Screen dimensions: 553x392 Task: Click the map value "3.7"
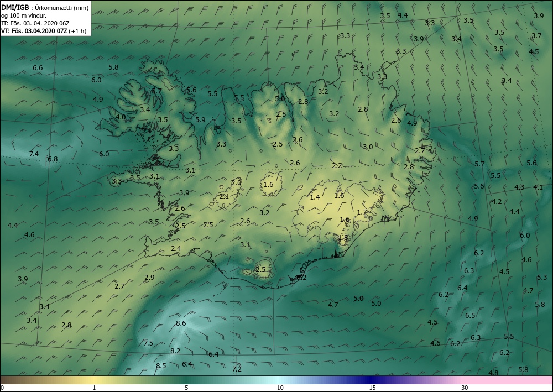click(x=536, y=35)
